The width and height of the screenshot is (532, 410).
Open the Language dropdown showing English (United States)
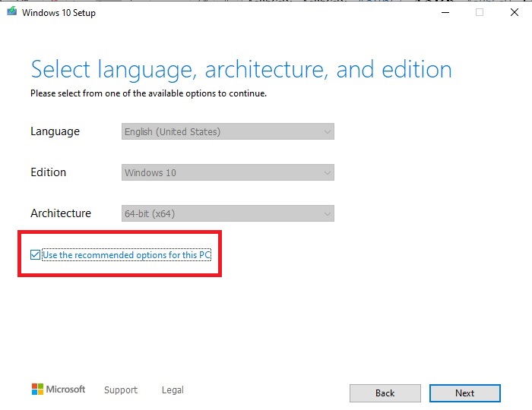(x=228, y=132)
